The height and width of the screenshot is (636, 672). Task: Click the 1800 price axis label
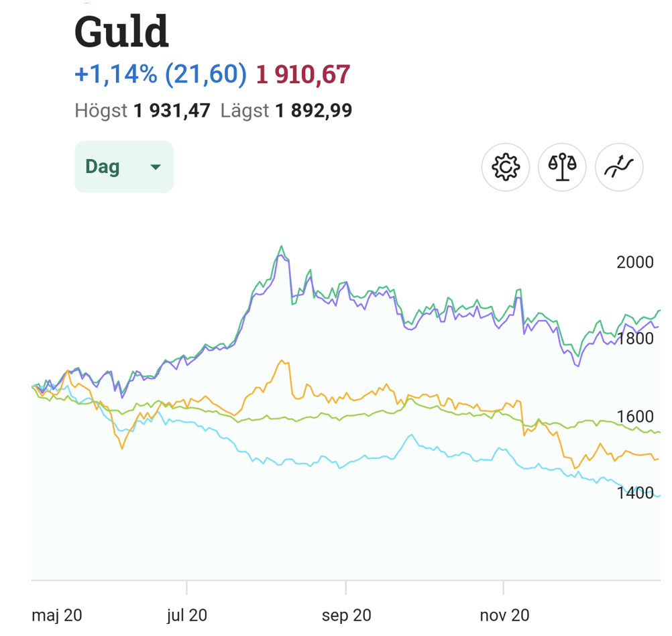634,338
